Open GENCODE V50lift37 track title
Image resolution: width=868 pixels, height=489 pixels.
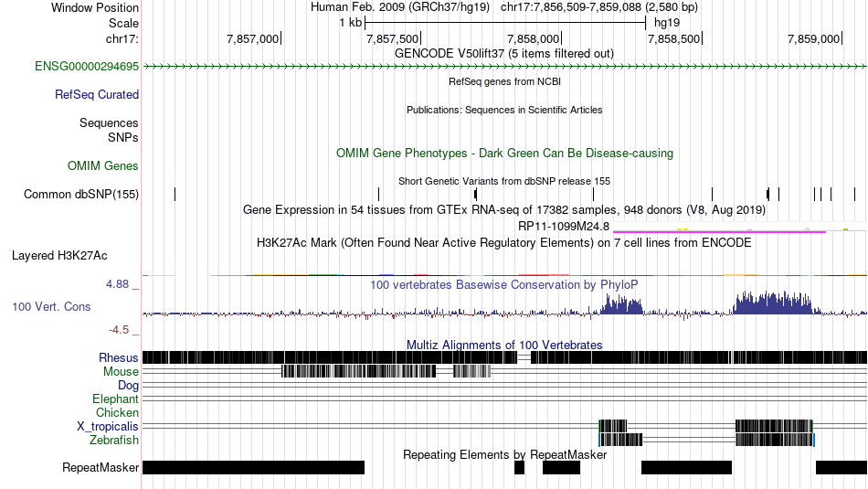click(503, 54)
